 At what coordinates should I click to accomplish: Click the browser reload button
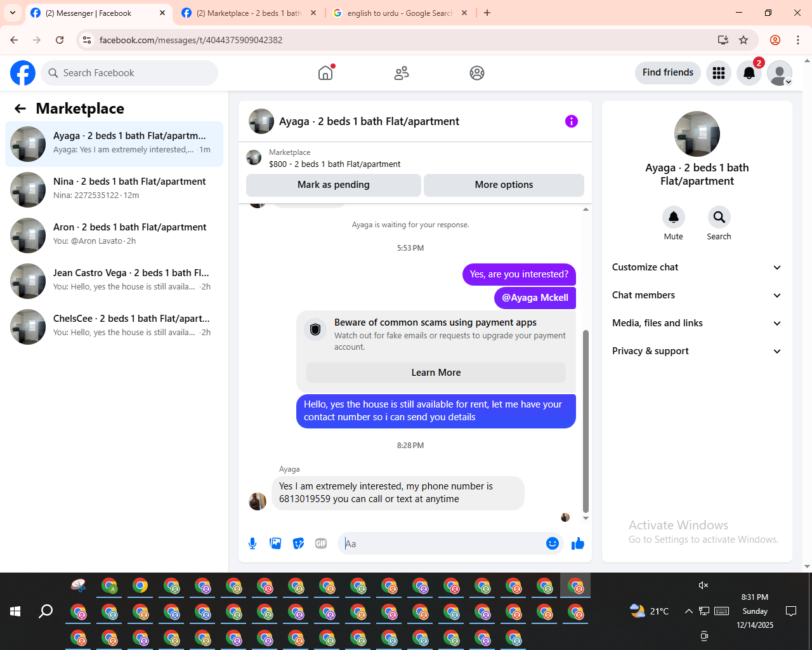click(60, 40)
